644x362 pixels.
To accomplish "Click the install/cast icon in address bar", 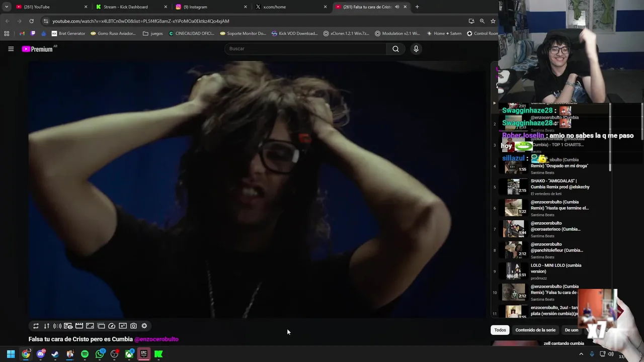I will [x=471, y=21].
